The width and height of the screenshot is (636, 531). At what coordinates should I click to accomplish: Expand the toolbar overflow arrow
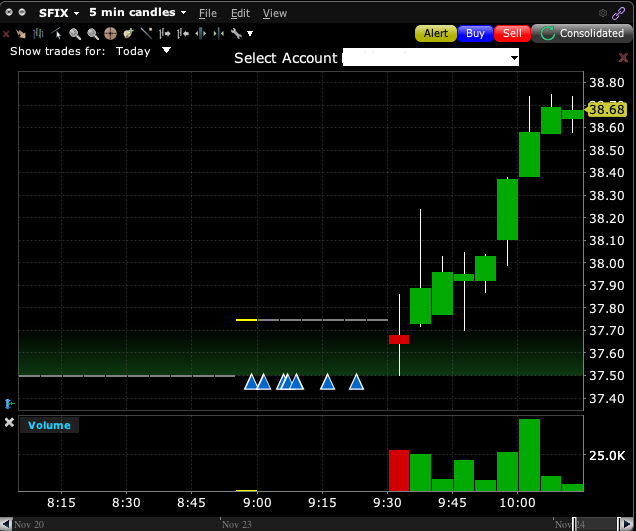(x=250, y=34)
